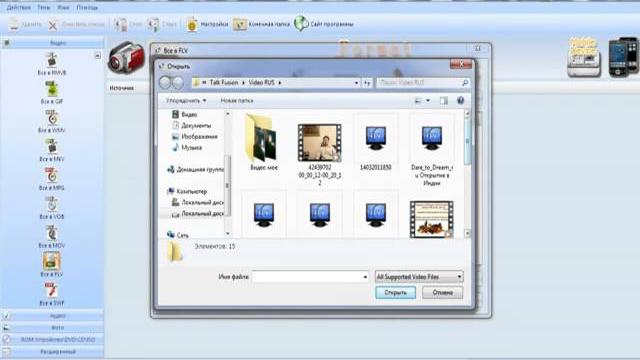This screenshot has height=360, width=640.
Task: Open the Темы menu
Action: [44, 7]
